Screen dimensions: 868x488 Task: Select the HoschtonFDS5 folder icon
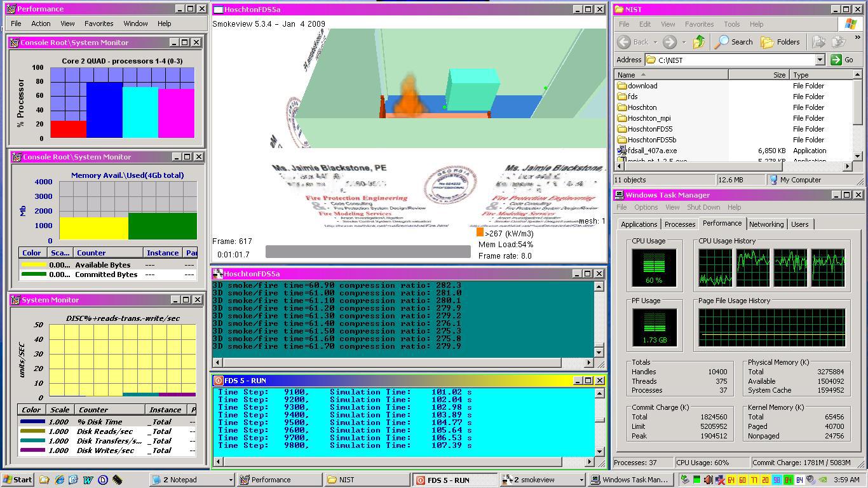click(622, 129)
